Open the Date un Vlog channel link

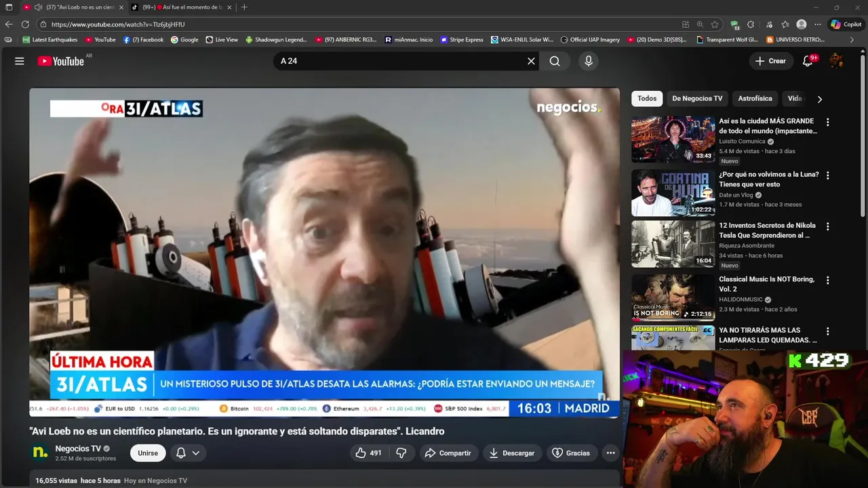point(735,195)
